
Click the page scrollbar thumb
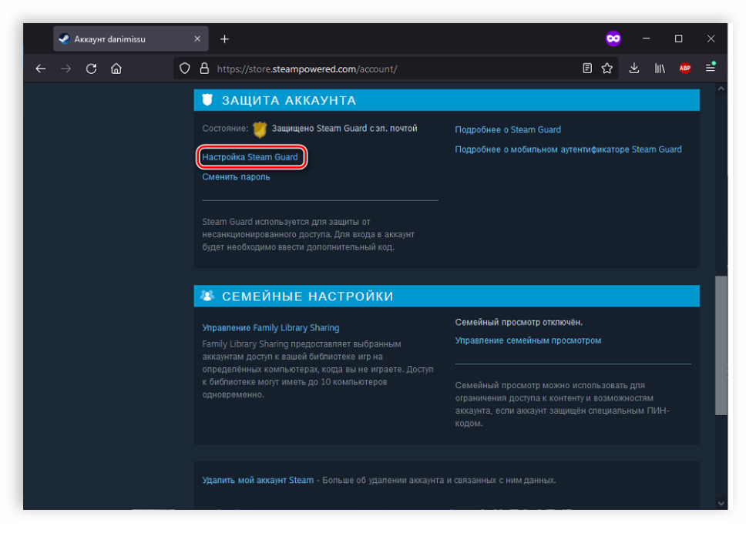pos(721,346)
